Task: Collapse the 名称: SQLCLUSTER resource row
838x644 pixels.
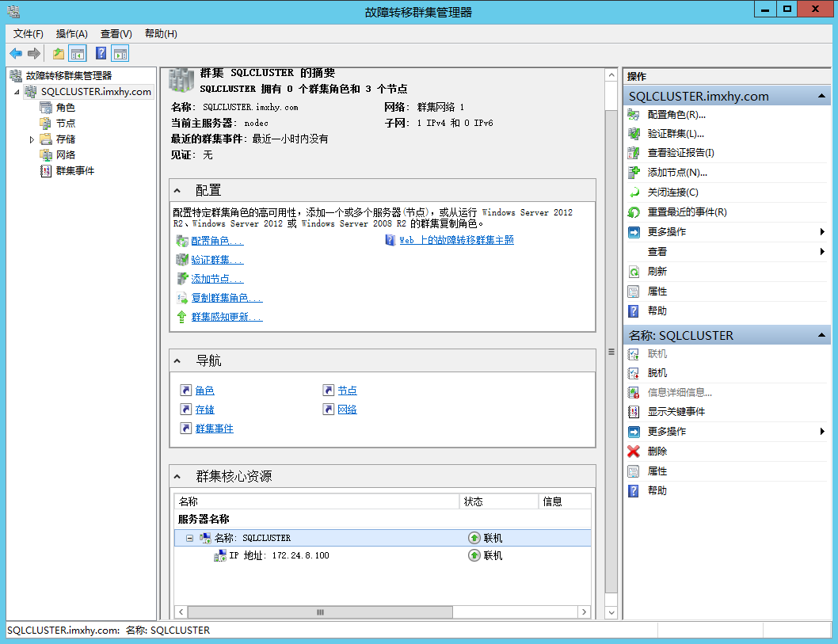Action: click(x=189, y=538)
